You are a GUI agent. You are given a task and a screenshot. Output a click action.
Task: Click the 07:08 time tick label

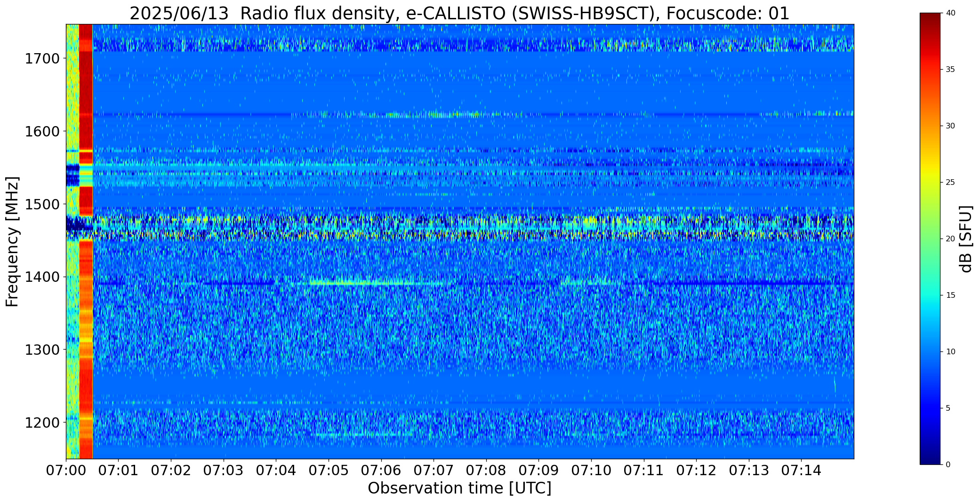tap(486, 470)
